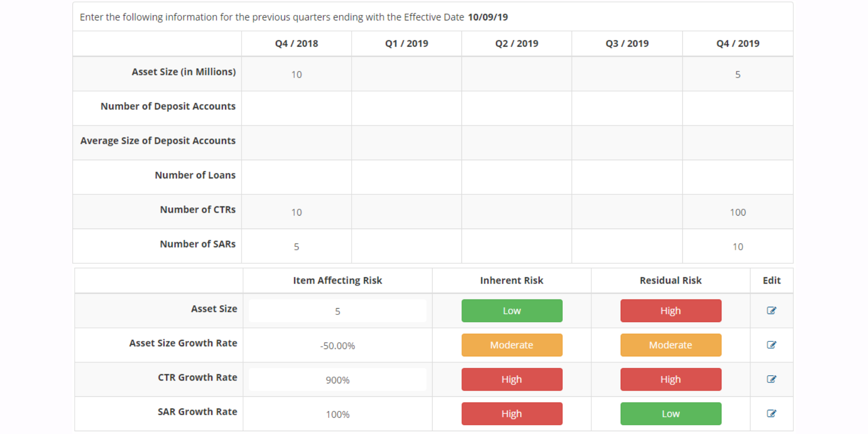
Task: Click Low inherent risk for Asset Size
Action: click(x=512, y=311)
